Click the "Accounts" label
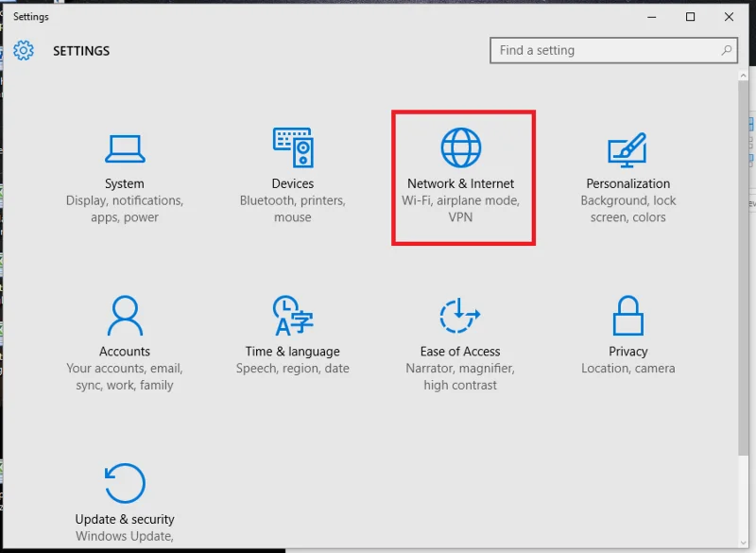 click(x=125, y=352)
